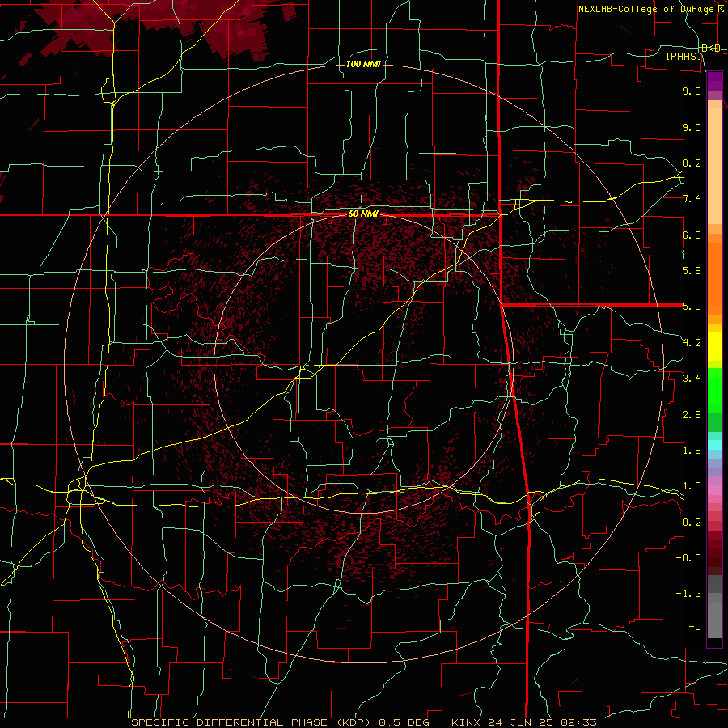Click the 02:33 timestamp
Image resolution: width=728 pixels, height=728 pixels.
(580, 722)
